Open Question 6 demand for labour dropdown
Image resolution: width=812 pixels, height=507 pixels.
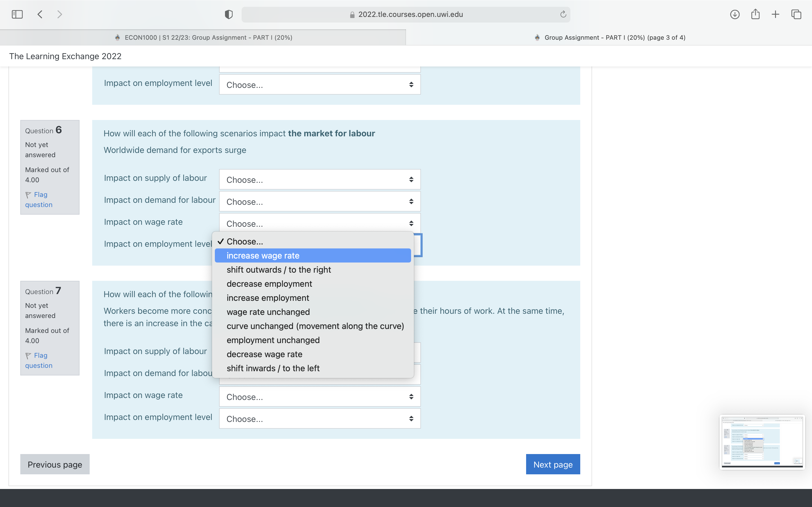(x=319, y=201)
